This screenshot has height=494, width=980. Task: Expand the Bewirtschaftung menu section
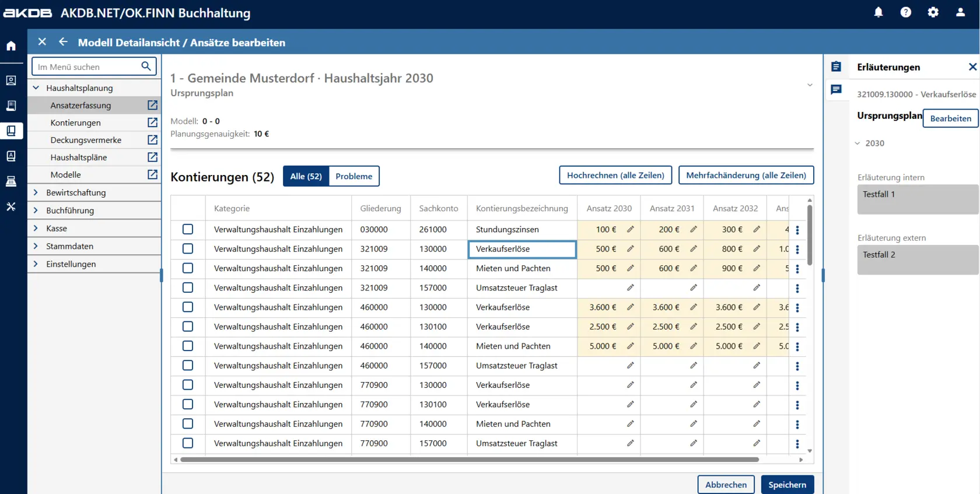pyautogui.click(x=36, y=192)
